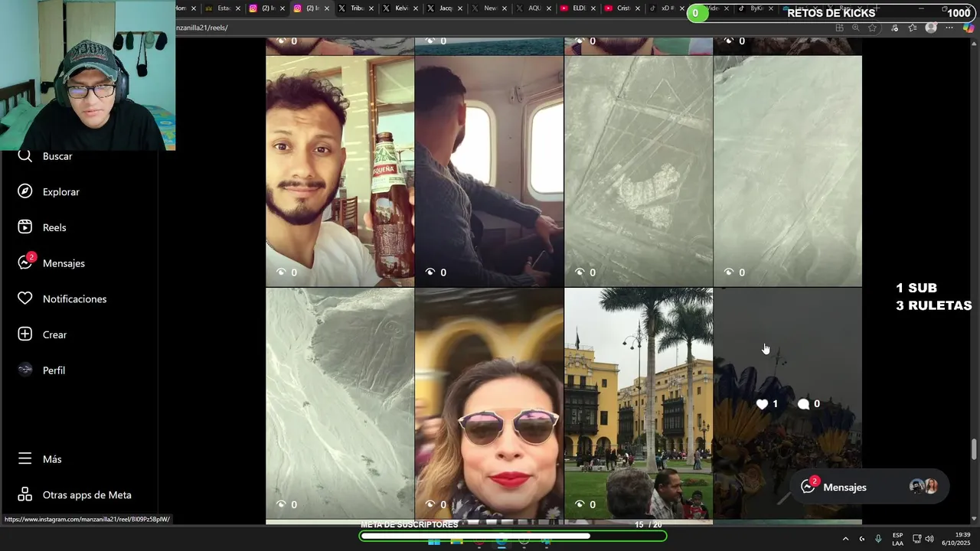Open the Reels icon in sidebar
This screenshot has width=980, height=551.
[x=25, y=227]
